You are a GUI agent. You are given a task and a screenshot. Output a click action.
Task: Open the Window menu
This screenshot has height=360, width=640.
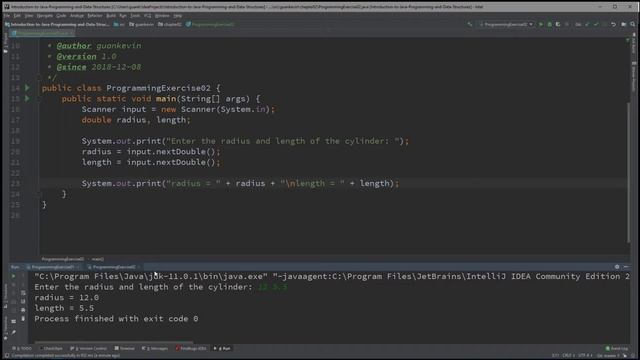coord(162,16)
